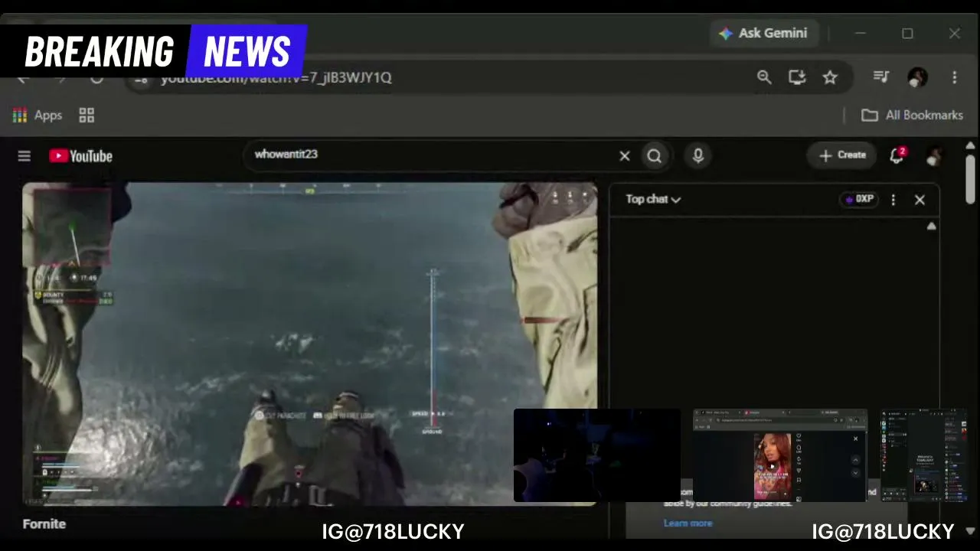Click the tab groups grid icon beside Apps
The image size is (980, 551).
click(87, 115)
